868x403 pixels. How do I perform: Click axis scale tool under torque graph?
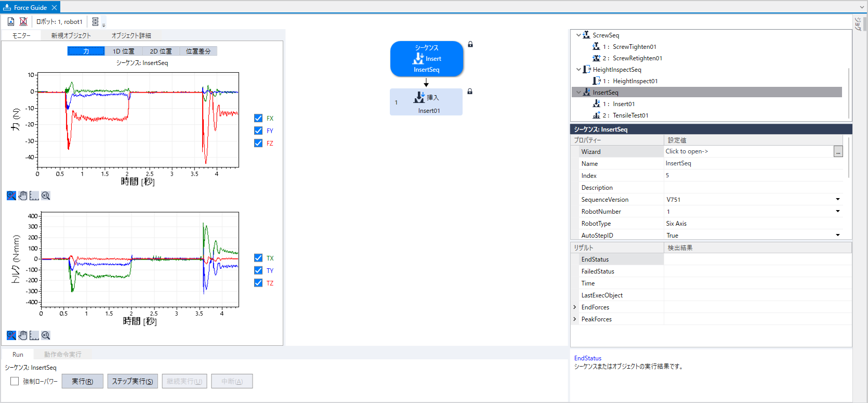point(34,335)
